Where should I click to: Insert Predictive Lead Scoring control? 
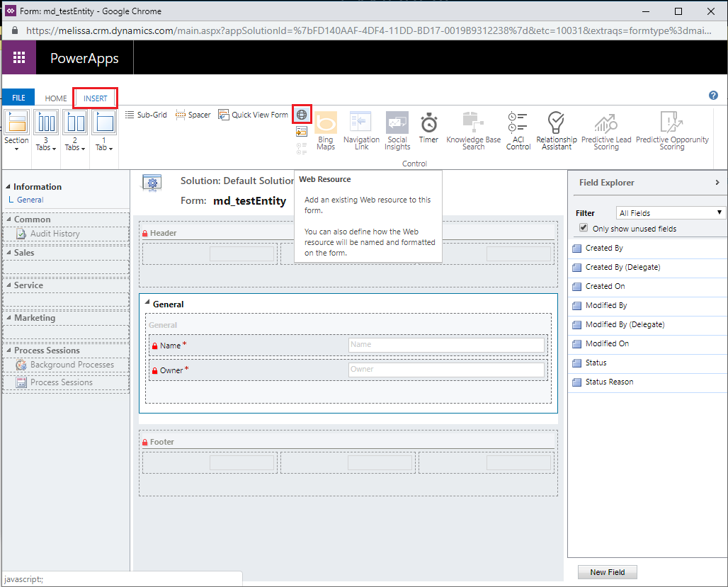[x=606, y=130]
